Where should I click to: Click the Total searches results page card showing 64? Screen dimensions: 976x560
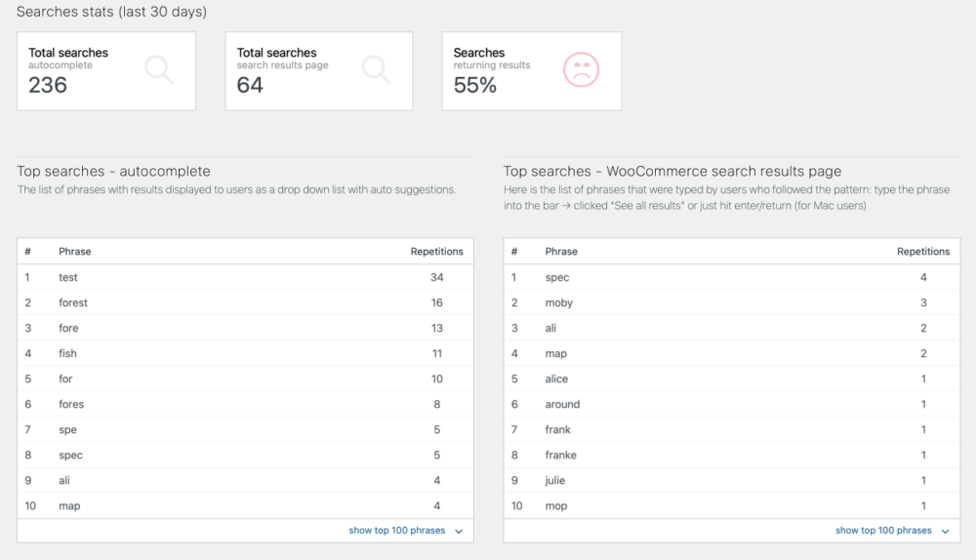pyautogui.click(x=318, y=71)
